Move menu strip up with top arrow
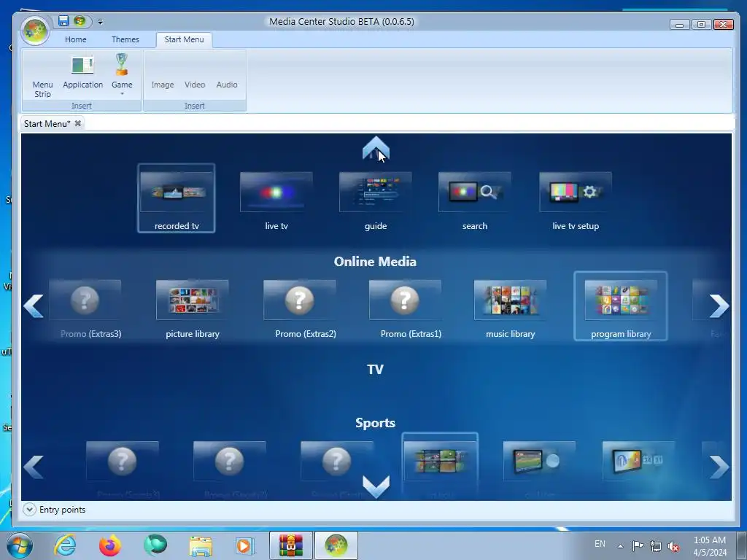This screenshot has width=747, height=560. pos(376,147)
